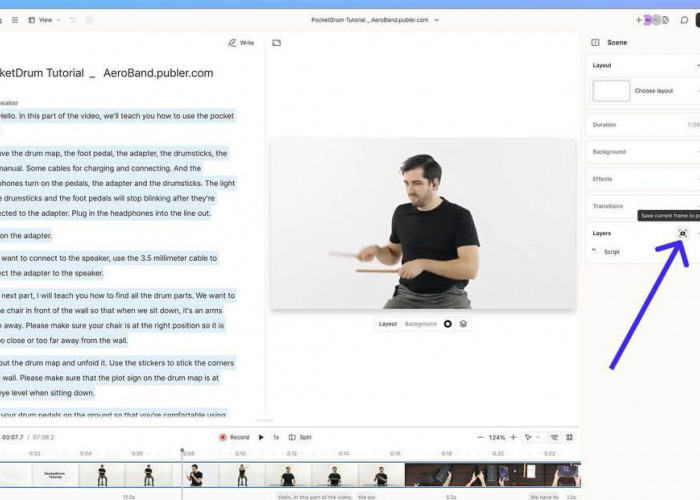Click the timeline settings sliders icon
The height and width of the screenshot is (500, 700).
tap(554, 437)
